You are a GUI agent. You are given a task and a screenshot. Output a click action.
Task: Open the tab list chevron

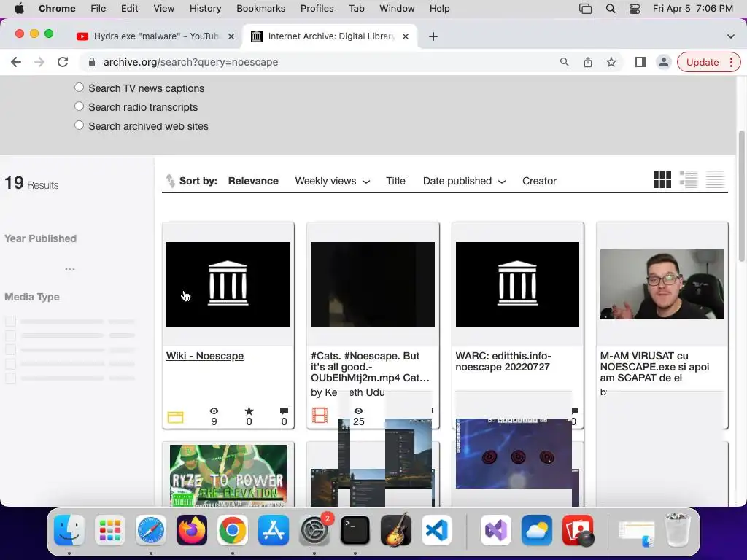point(730,36)
